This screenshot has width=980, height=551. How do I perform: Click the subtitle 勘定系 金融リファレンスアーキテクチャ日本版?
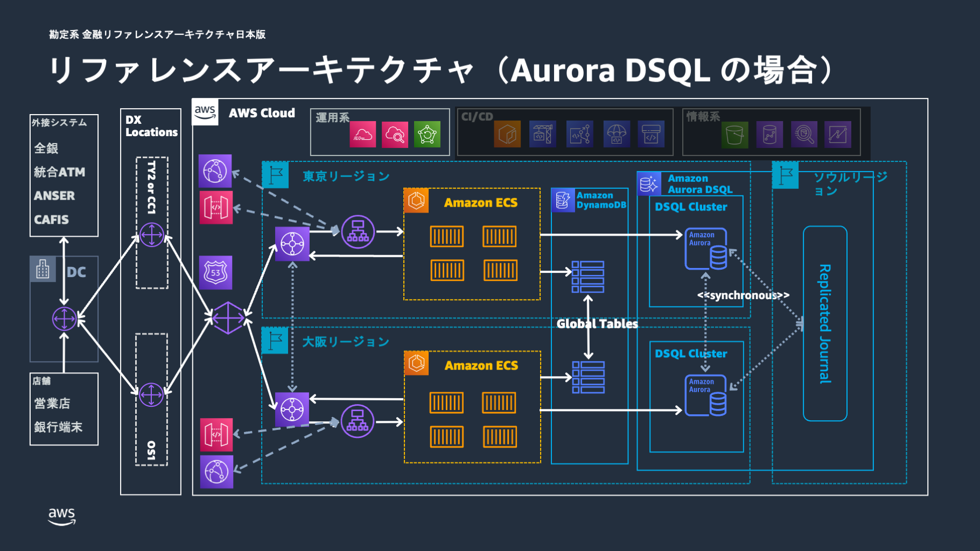coord(157,34)
